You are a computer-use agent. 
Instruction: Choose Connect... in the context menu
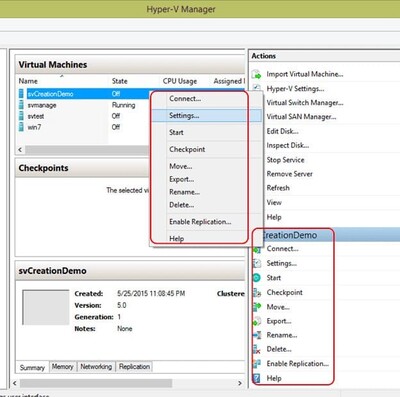[185, 99]
